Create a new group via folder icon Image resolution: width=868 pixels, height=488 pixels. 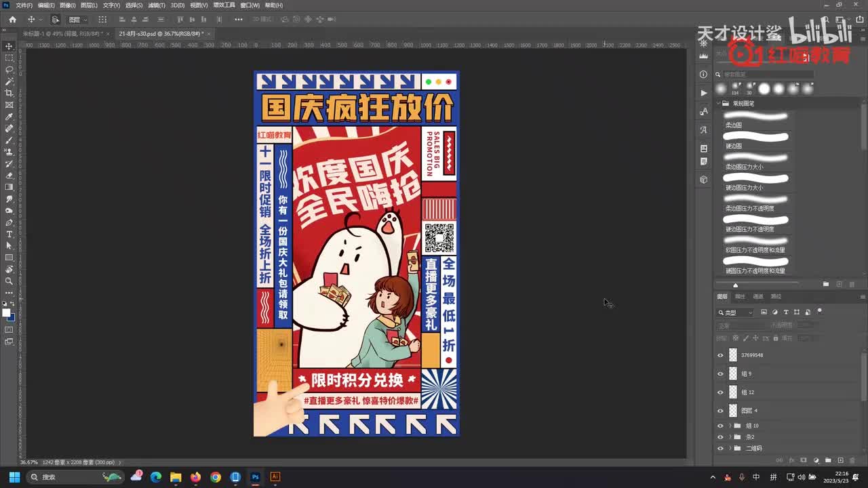pyautogui.click(x=828, y=460)
